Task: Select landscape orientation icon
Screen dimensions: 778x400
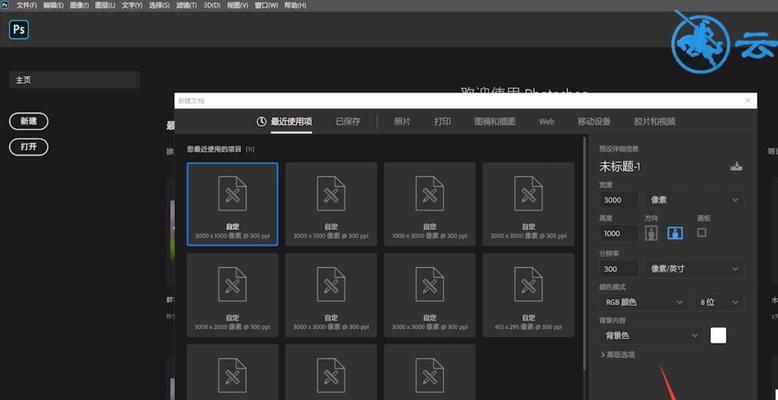Action: click(x=675, y=233)
